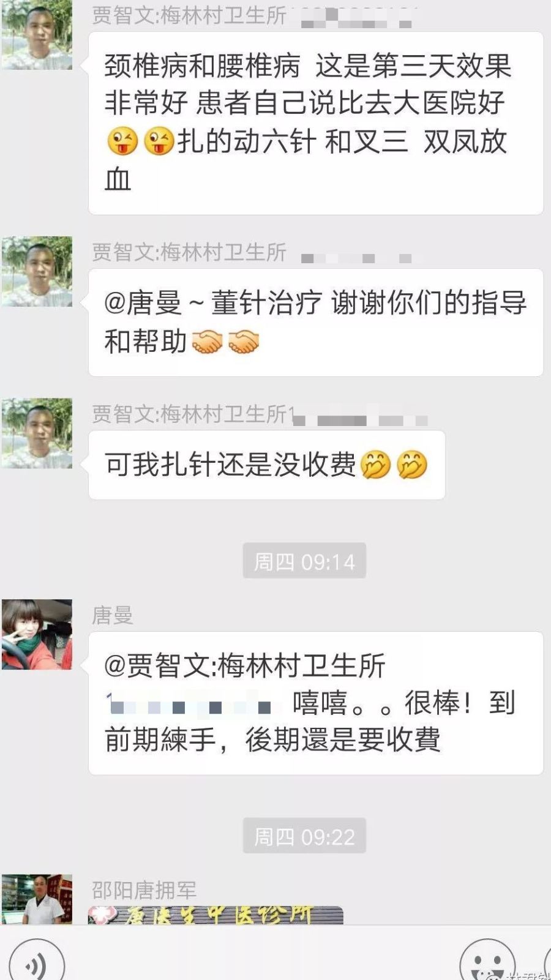Tap the sender name 邵阳唐拥军
Image resolution: width=551 pixels, height=980 pixels.
click(144, 889)
